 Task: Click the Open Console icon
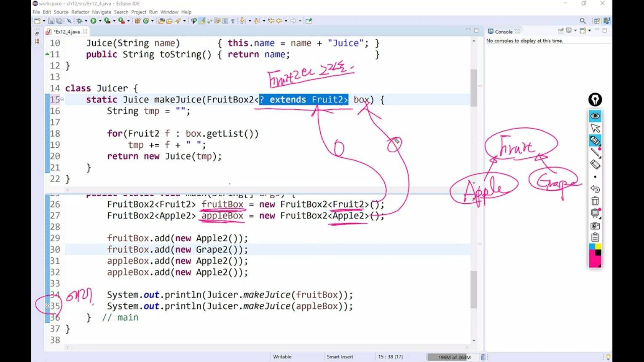(x=582, y=31)
